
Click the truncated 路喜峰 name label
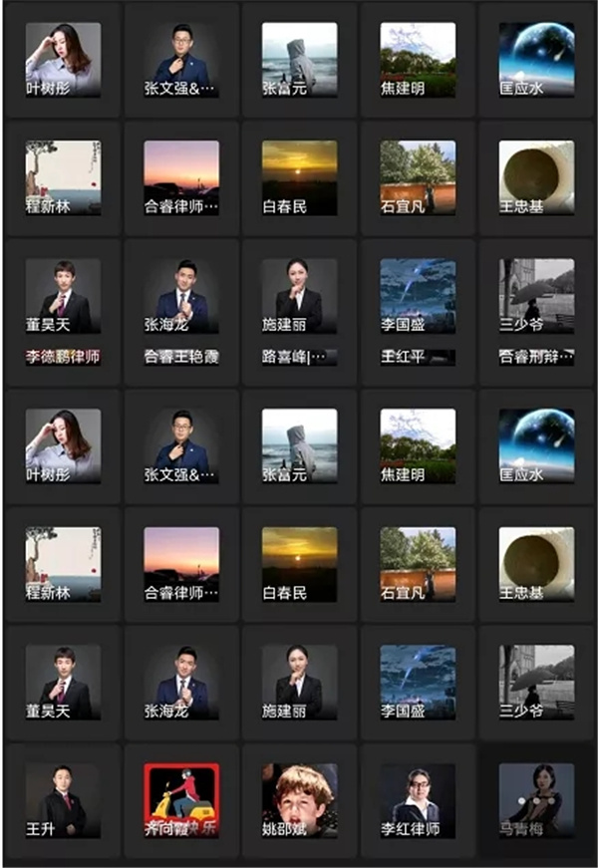coord(299,357)
